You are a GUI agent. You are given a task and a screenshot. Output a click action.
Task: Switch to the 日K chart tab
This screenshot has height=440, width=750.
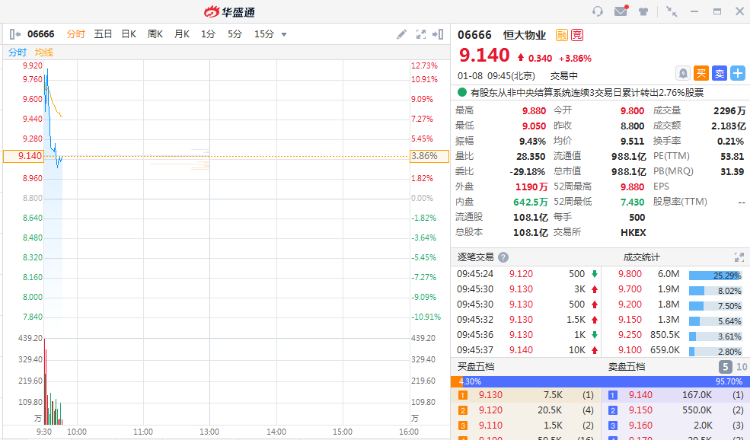point(128,34)
